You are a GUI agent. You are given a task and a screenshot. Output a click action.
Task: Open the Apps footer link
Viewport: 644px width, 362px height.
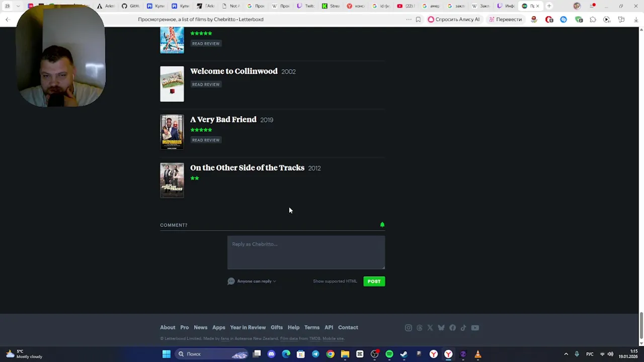218,327
